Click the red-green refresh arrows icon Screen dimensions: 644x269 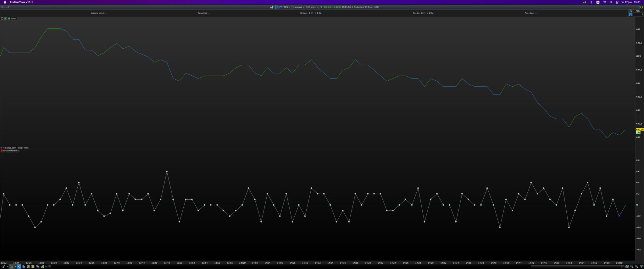[641, 7]
